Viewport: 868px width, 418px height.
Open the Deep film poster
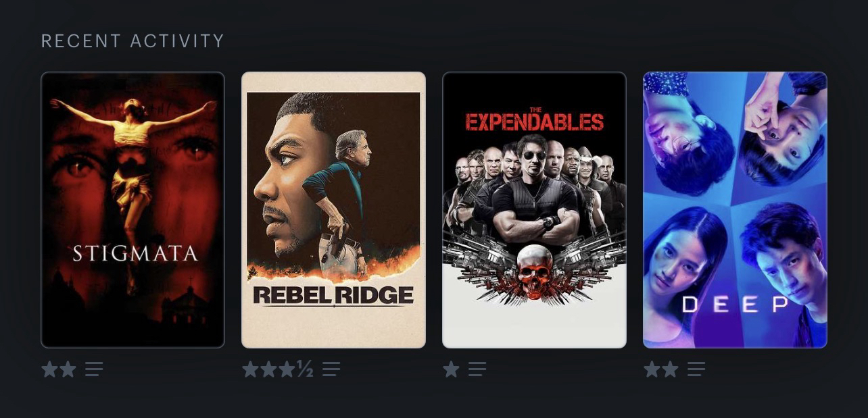(735, 210)
